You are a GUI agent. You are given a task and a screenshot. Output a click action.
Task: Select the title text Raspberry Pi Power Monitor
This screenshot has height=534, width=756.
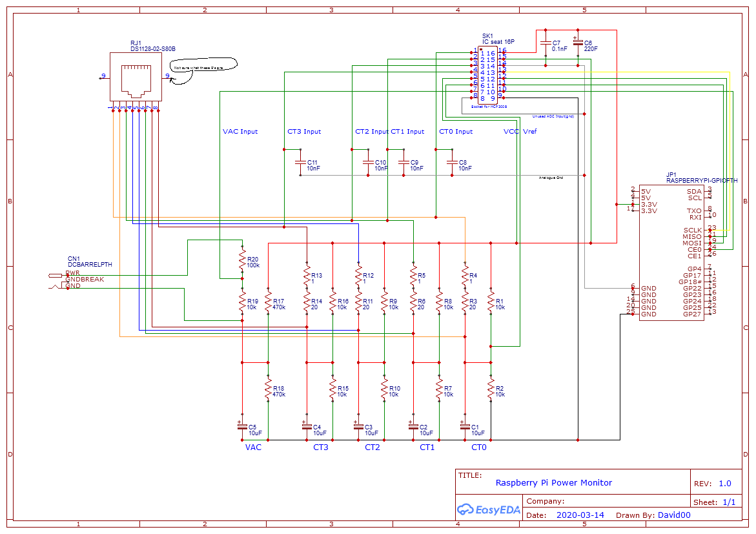click(553, 482)
